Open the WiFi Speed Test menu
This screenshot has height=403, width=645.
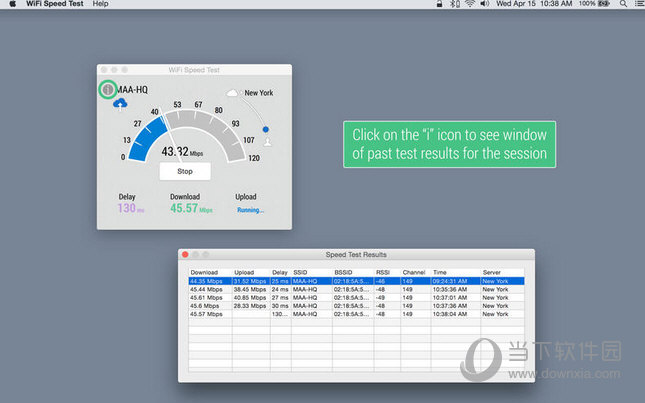point(55,4)
